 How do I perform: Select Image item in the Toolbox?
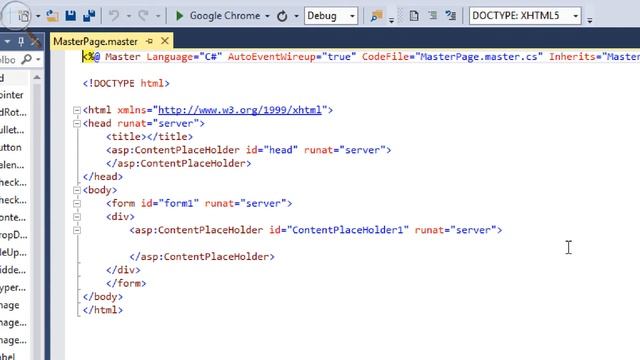point(10,305)
